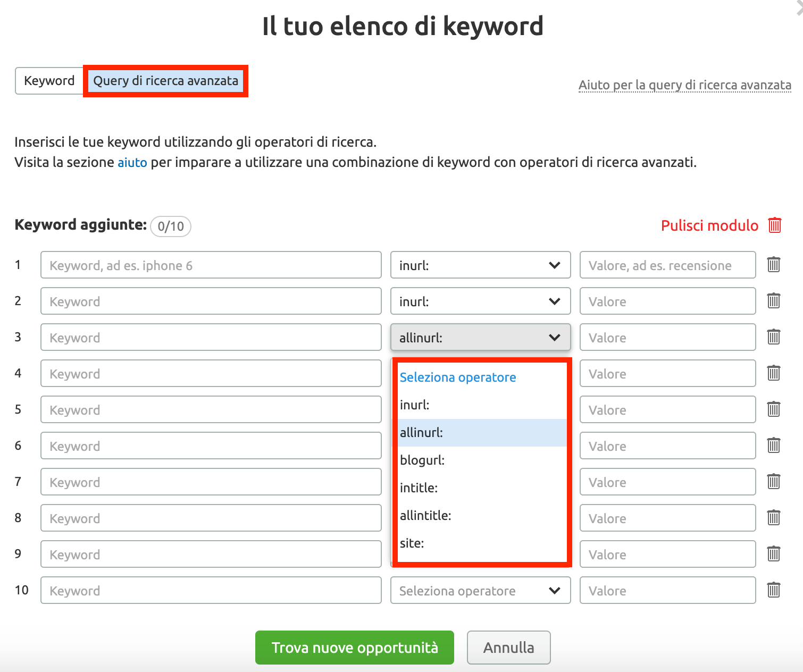Click row 10's trash delete icon
This screenshot has width=803, height=672.
(x=773, y=590)
